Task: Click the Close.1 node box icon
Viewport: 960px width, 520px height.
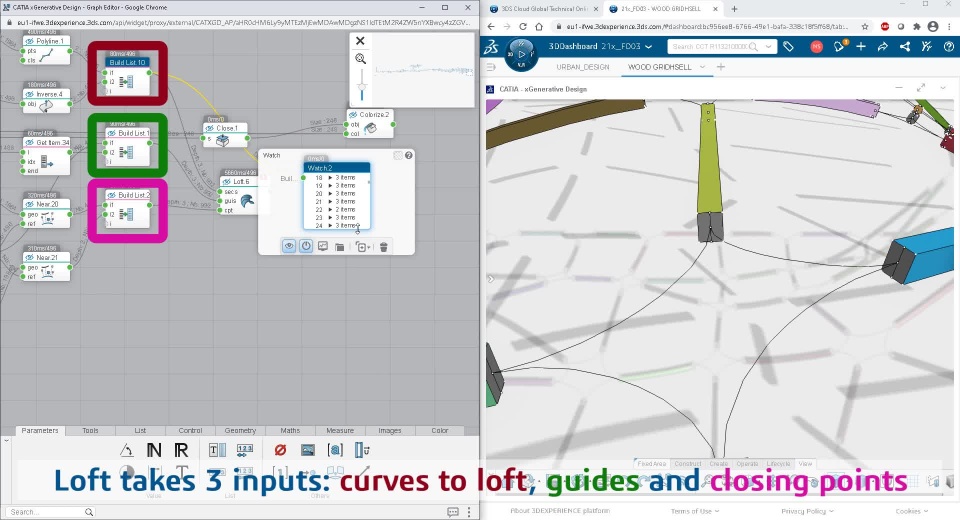Action: point(223,140)
